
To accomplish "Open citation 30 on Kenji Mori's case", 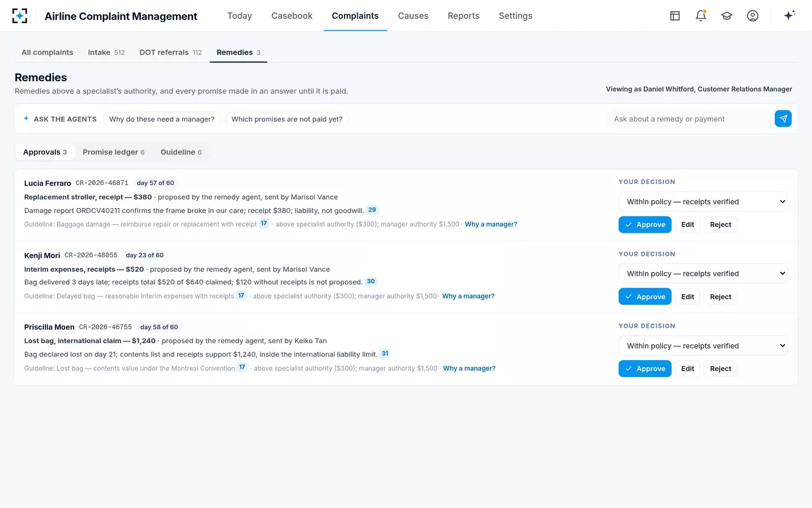I will 371,282.
